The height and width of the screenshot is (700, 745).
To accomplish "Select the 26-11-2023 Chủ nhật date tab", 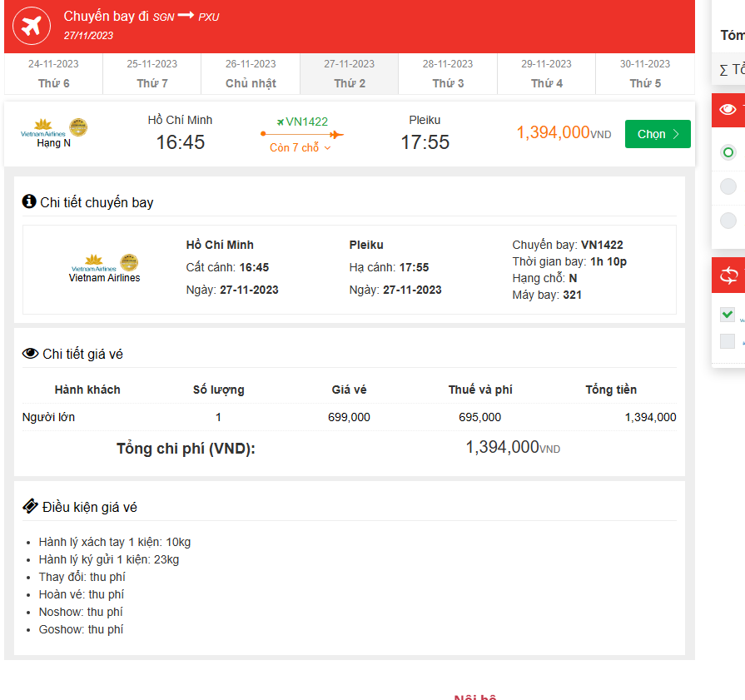I will click(251, 73).
